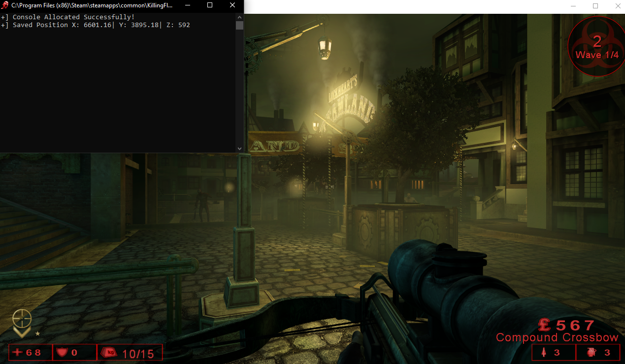Screen dimensions: 625x364
Task: Click the armor shield icon
Action: pyautogui.click(x=62, y=353)
